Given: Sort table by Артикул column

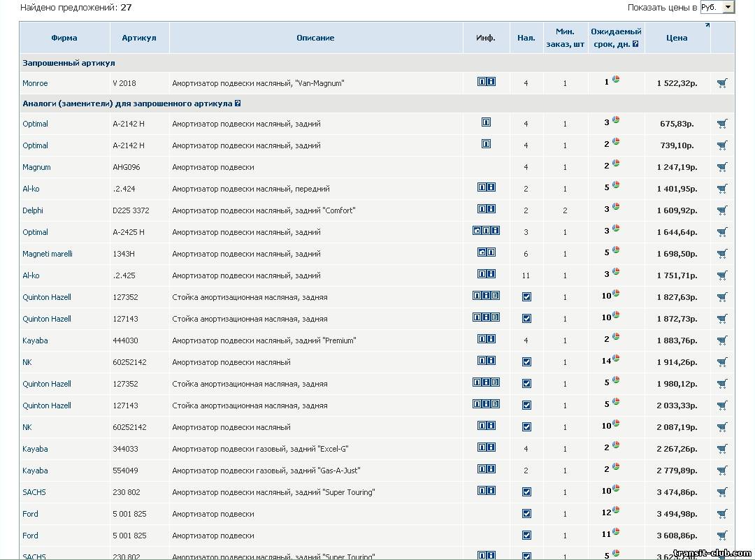Looking at the screenshot, I should click(138, 38).
